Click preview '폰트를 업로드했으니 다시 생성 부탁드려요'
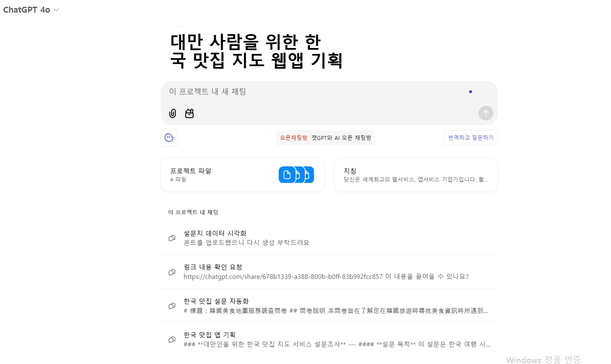The width and height of the screenshot is (611, 364). [x=246, y=243]
